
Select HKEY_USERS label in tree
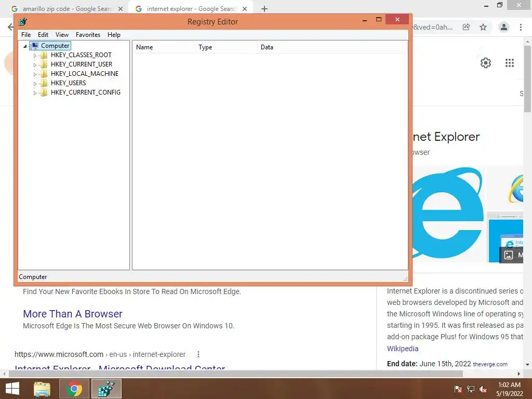pyautogui.click(x=68, y=83)
